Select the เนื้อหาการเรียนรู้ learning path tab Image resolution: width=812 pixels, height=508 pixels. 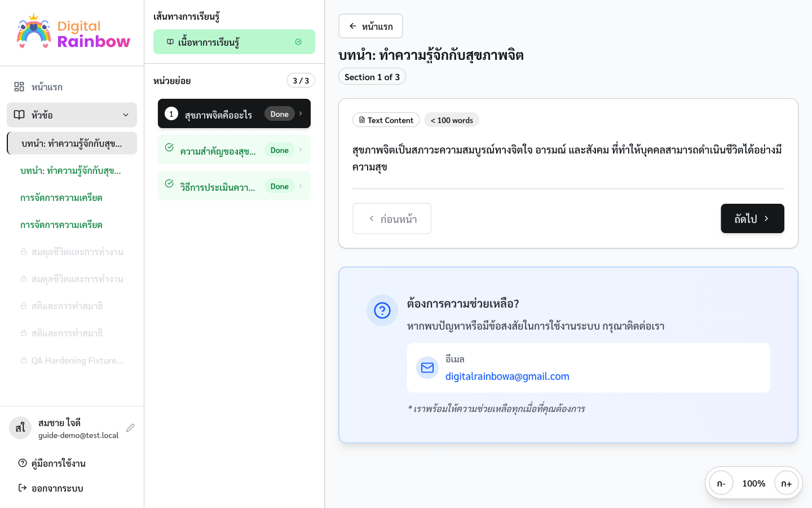click(234, 42)
